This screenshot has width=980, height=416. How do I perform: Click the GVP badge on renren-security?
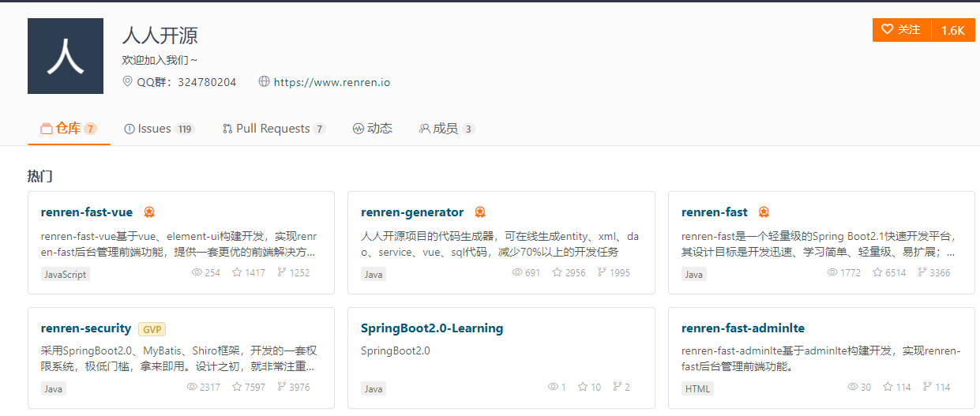click(x=152, y=329)
